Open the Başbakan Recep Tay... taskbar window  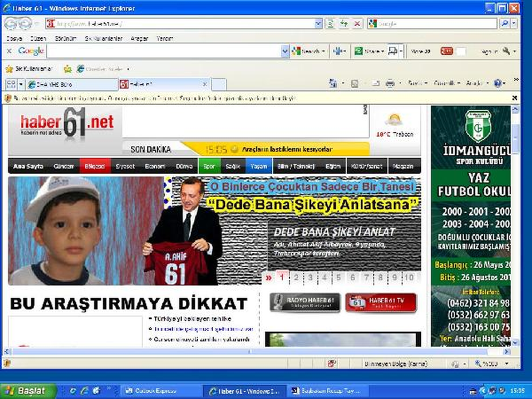click(x=327, y=391)
